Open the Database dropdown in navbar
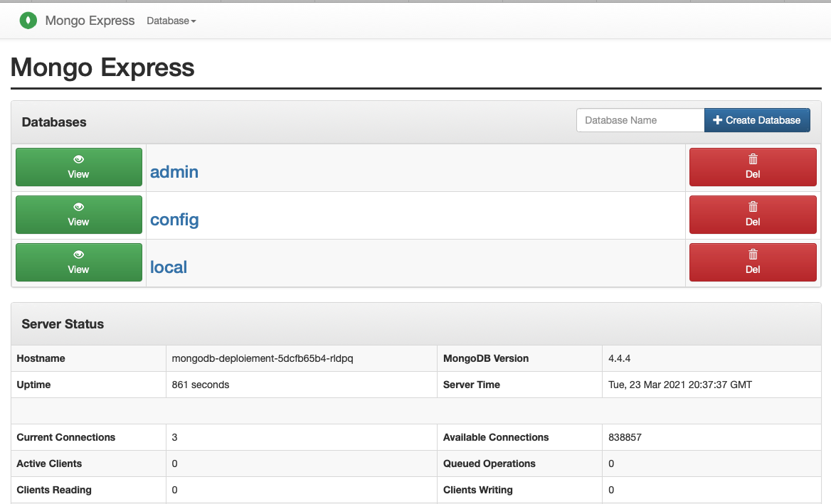Image resolution: width=831 pixels, height=504 pixels. pyautogui.click(x=168, y=21)
